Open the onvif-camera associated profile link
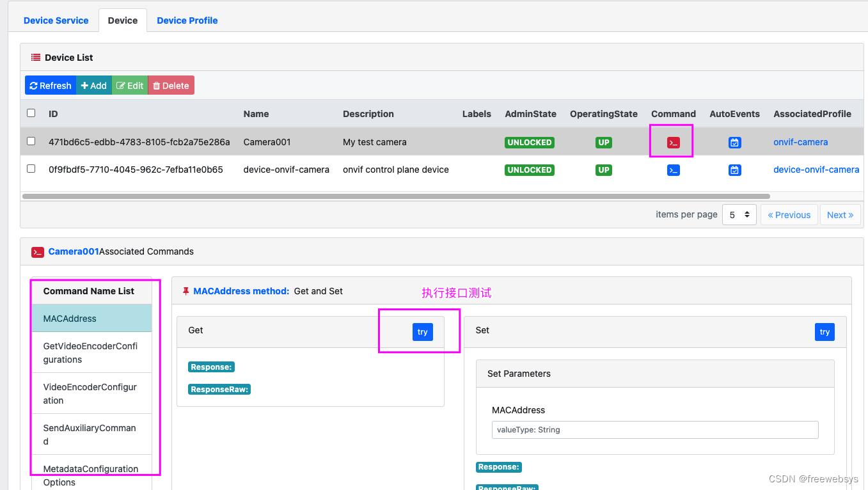The width and height of the screenshot is (868, 490). pos(800,142)
